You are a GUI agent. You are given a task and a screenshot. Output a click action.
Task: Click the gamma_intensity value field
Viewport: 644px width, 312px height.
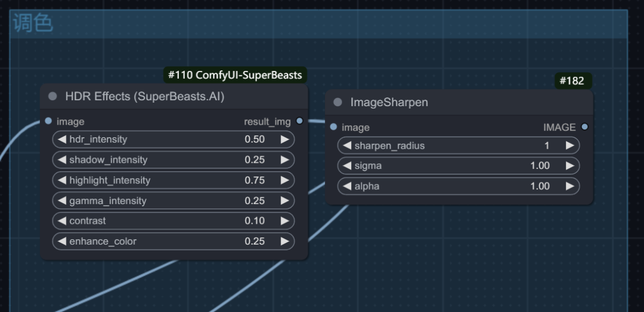(x=255, y=200)
